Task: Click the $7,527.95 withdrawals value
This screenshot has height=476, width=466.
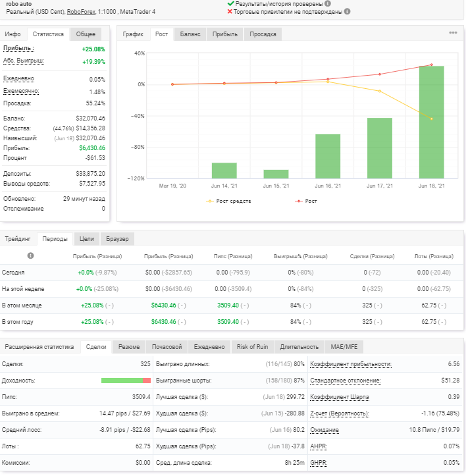Action: (92, 184)
